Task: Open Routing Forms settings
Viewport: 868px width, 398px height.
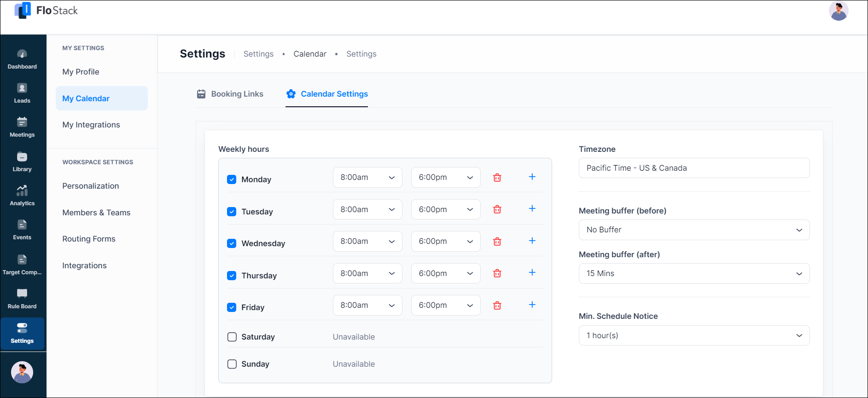Action: 89,239
